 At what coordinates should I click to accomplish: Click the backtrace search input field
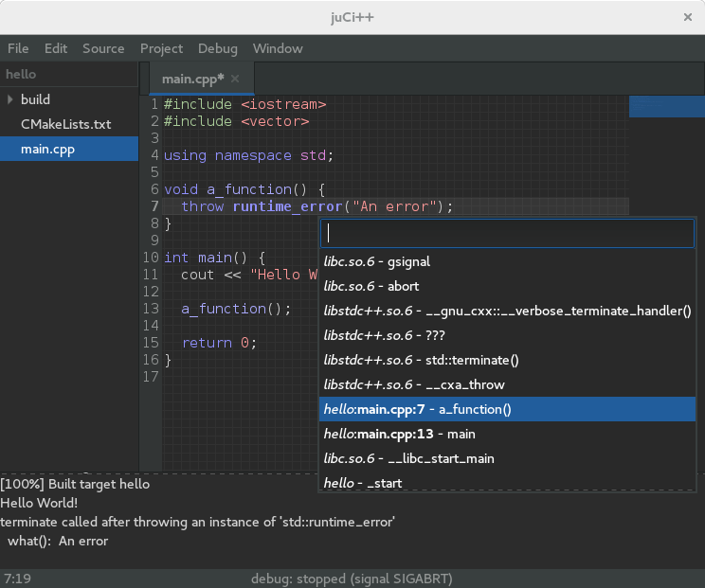coord(507,233)
